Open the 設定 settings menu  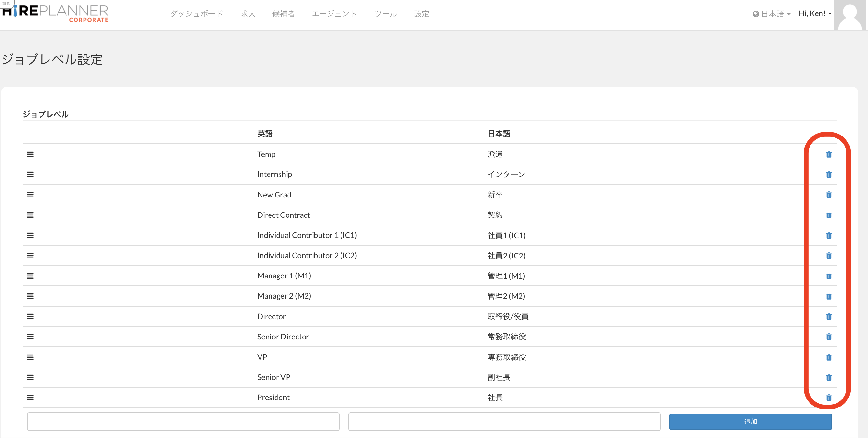[421, 14]
